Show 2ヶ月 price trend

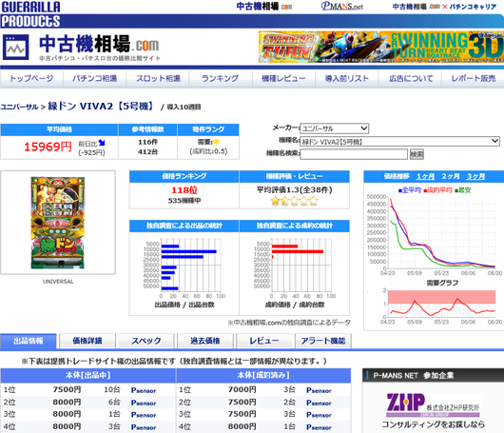tap(451, 176)
